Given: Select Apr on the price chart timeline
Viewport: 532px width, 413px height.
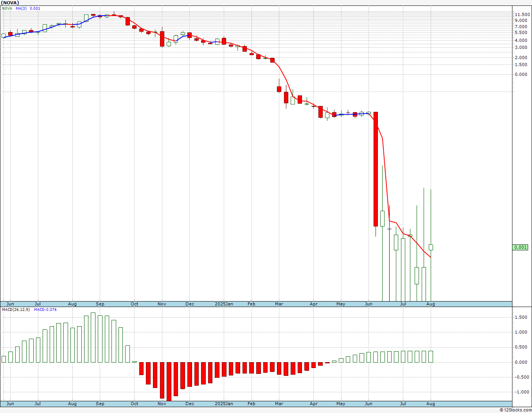Looking at the screenshot, I should pyautogui.click(x=314, y=304).
